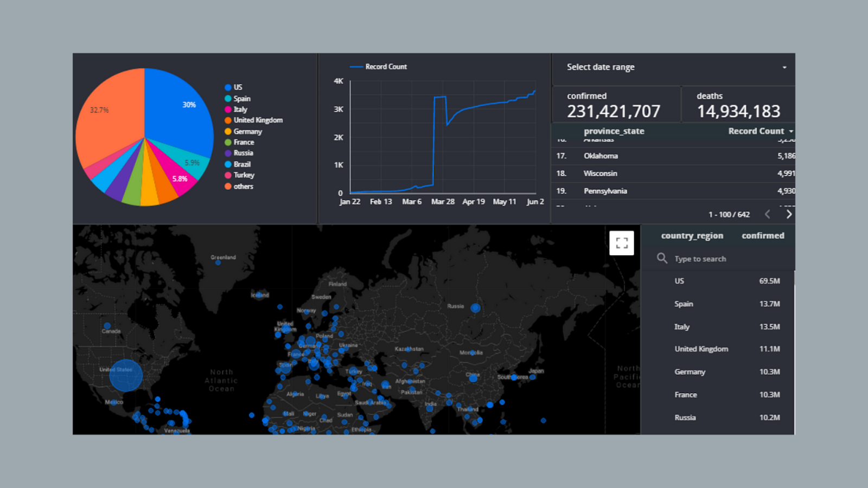Select the US legend color dot
This screenshot has height=488, width=868.
tap(228, 87)
